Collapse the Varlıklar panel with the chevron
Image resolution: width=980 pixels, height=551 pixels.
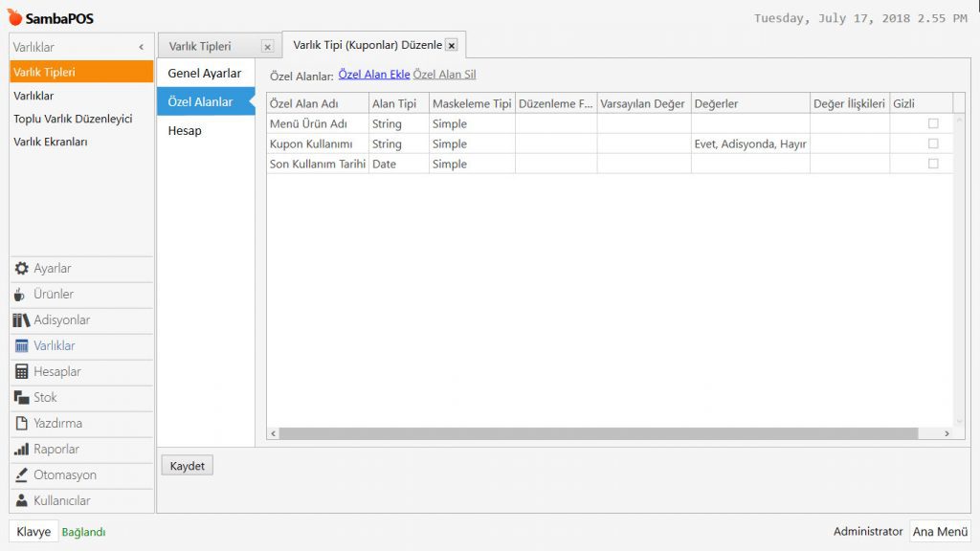click(142, 47)
